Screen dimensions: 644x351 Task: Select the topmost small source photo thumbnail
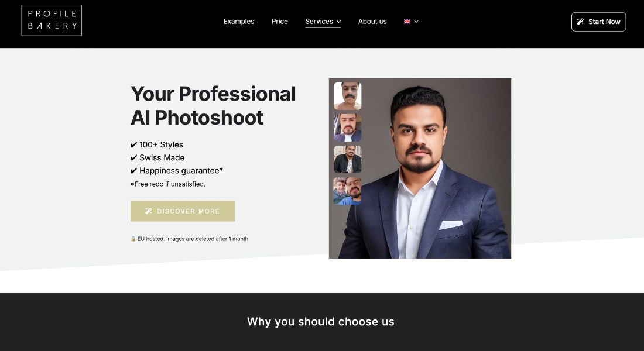(x=347, y=96)
